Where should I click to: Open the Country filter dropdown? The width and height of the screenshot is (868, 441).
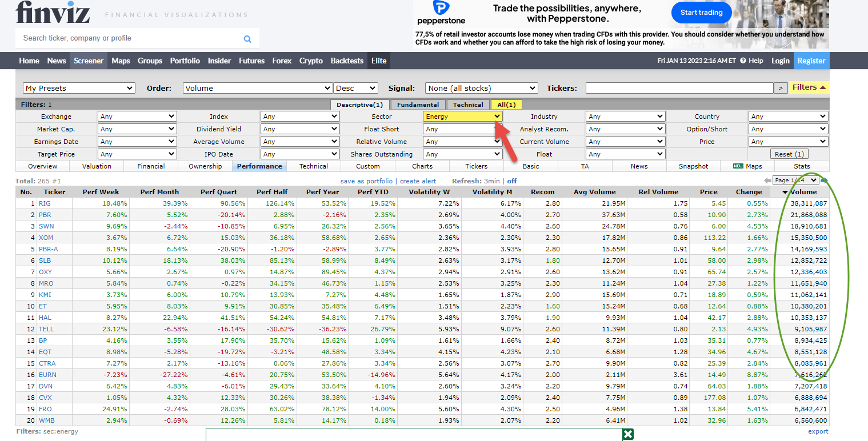(788, 117)
